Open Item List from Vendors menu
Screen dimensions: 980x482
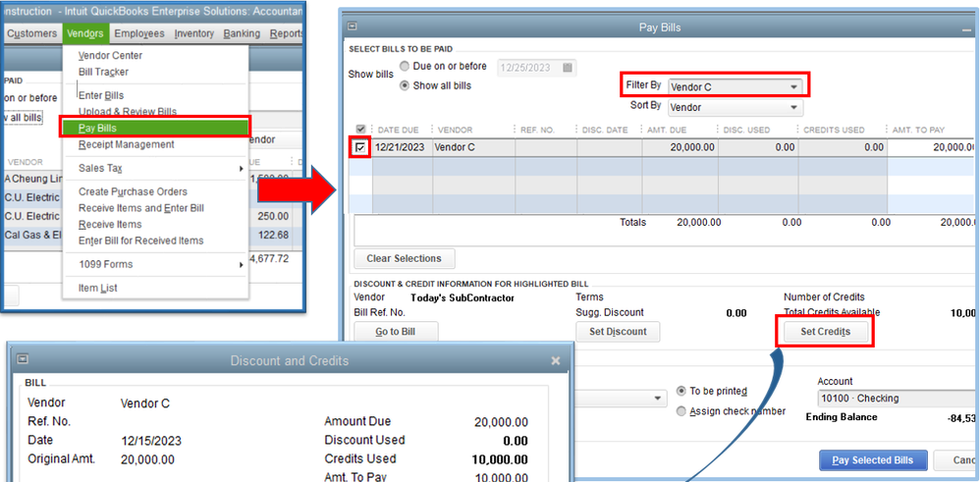tap(97, 289)
